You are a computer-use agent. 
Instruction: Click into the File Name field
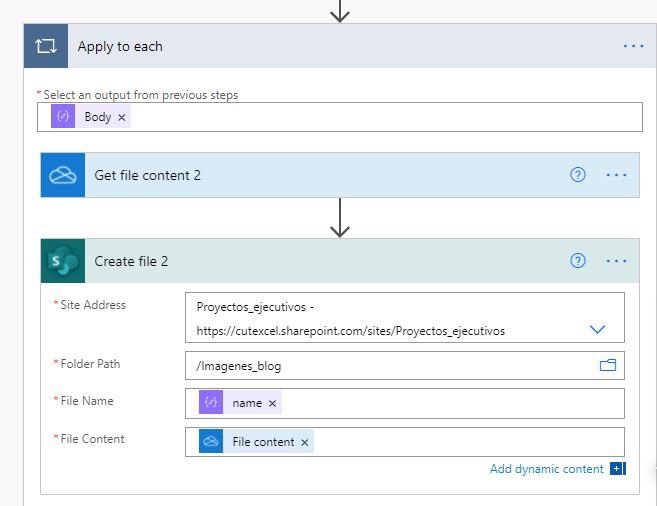click(405, 403)
